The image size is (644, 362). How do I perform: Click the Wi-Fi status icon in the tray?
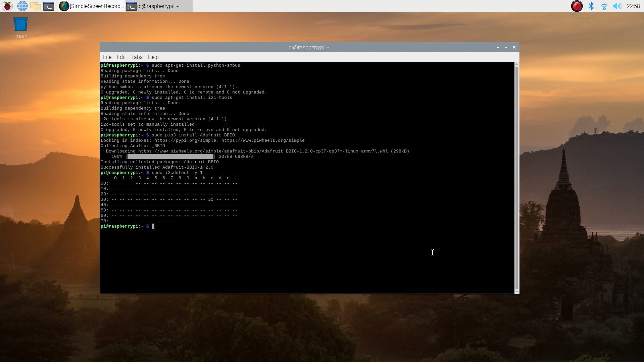coord(604,6)
